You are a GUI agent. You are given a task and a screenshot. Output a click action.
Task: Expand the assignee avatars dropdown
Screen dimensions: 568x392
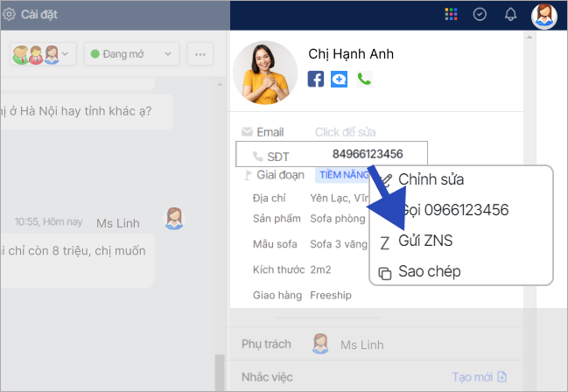point(44,54)
